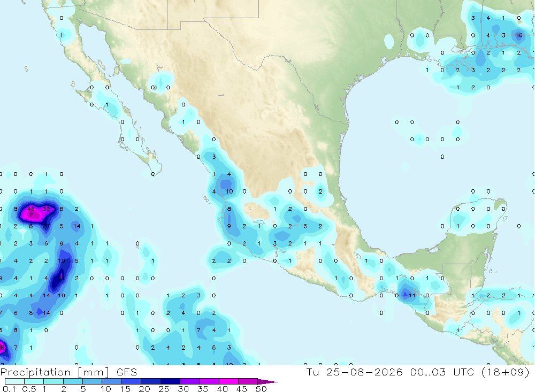Viewport: 535px width, 392px height.
Task: Click the '31' precipitation value on map
Action: 61,278
